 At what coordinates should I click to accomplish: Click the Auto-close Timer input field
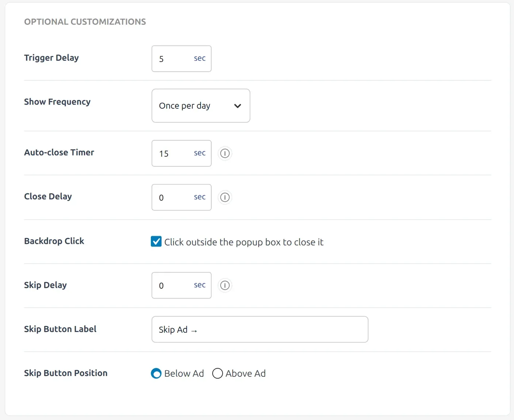[x=181, y=153]
